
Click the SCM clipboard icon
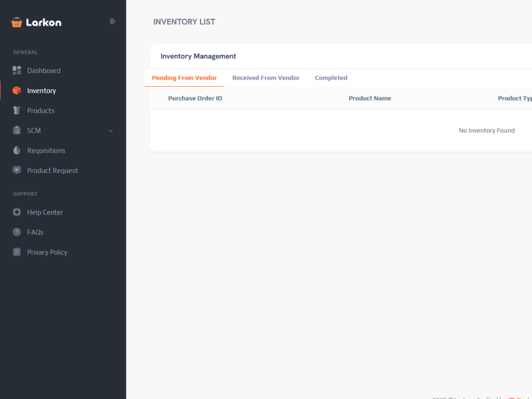(x=16, y=131)
